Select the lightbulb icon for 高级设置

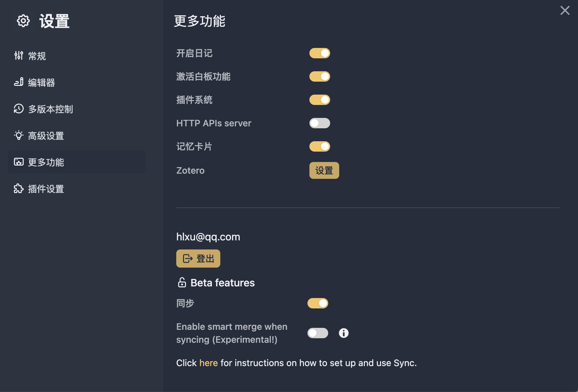click(x=18, y=135)
